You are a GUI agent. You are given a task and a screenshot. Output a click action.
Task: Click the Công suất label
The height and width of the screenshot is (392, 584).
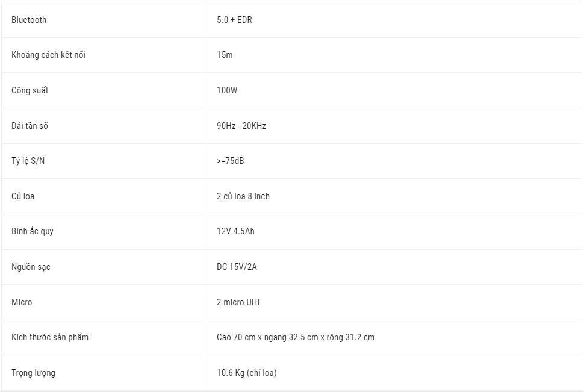tap(30, 90)
